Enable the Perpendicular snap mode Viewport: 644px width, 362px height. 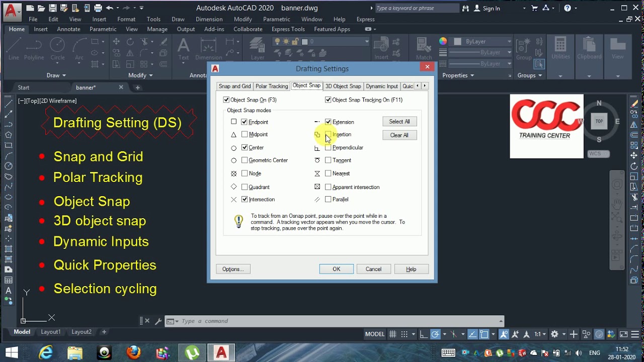328,147
